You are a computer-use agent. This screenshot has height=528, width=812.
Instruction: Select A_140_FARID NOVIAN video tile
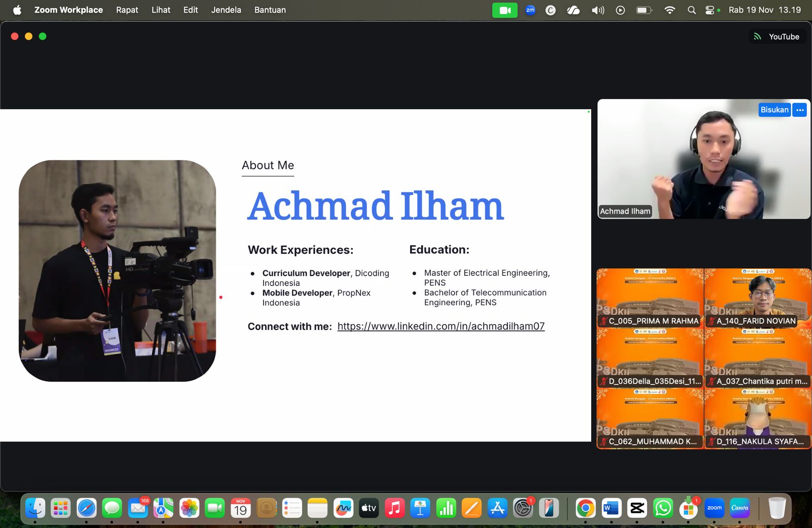coord(758,298)
